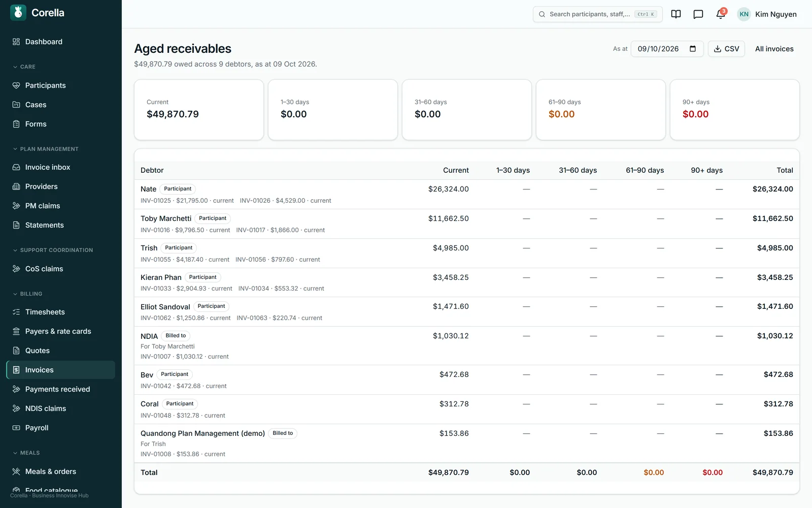
Task: Click the Quotes document icon
Action: click(x=16, y=351)
